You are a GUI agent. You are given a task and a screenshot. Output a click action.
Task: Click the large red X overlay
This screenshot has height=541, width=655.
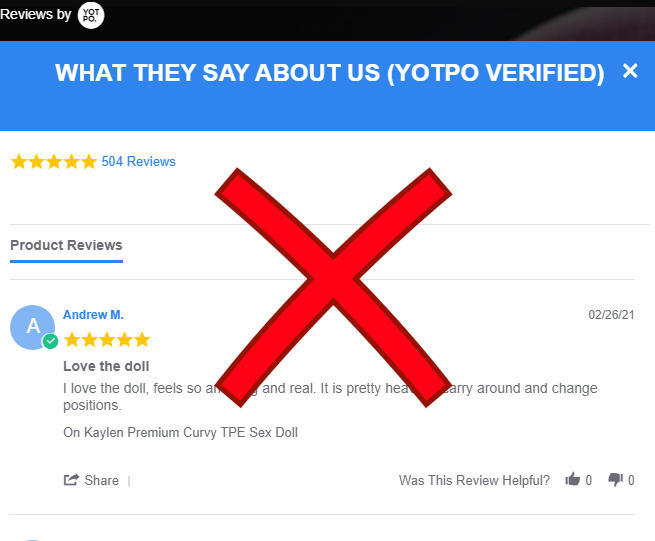(x=333, y=287)
